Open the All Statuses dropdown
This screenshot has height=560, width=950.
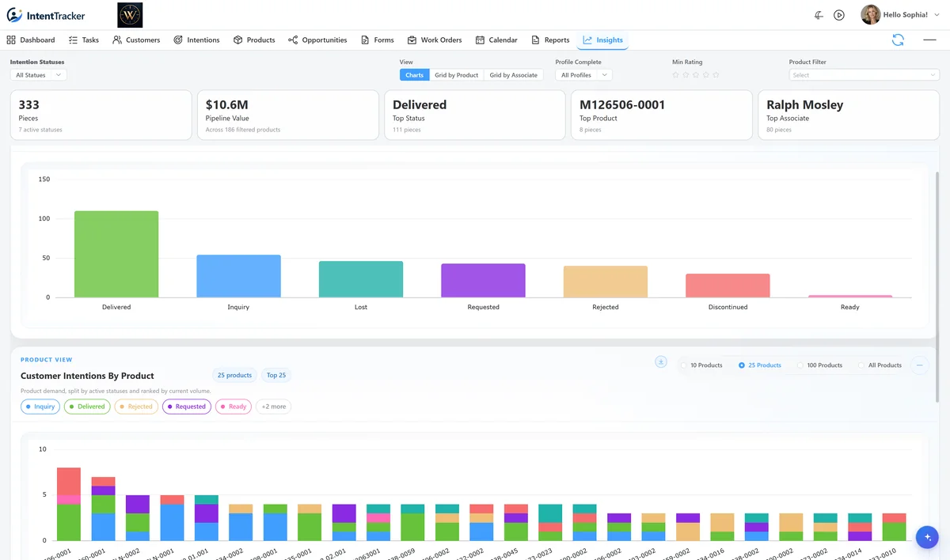[x=39, y=75]
